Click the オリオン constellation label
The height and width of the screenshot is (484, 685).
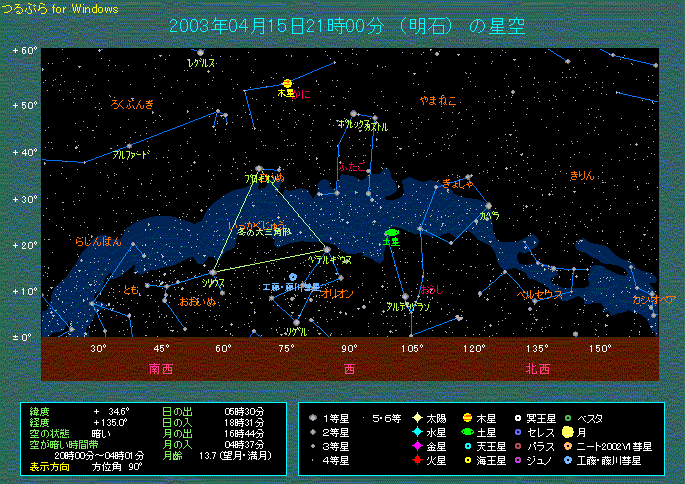click(337, 294)
